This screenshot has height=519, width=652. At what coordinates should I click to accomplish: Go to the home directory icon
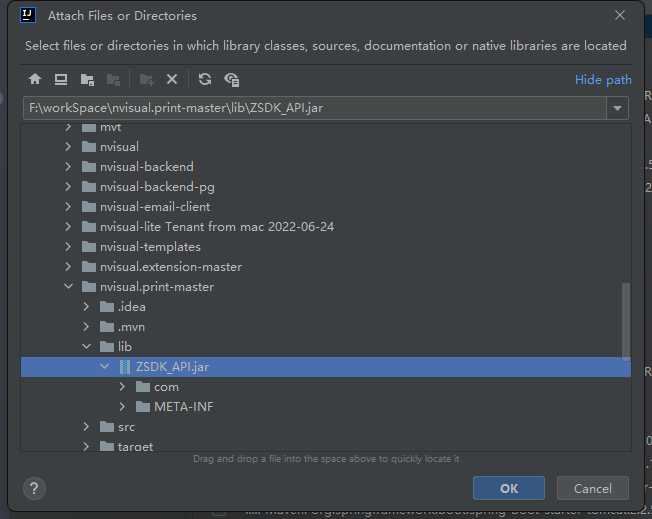click(35, 79)
